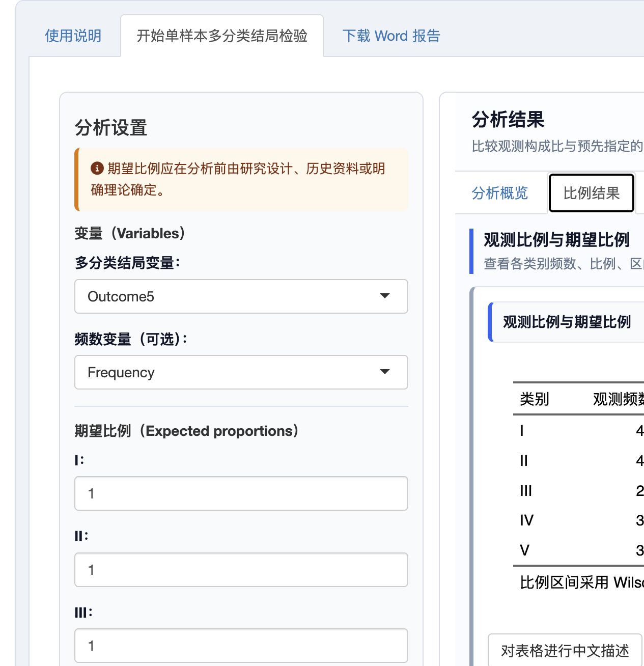The image size is (644, 666).
Task: Click the 比例区间采用 table footnote
Action: click(x=581, y=582)
